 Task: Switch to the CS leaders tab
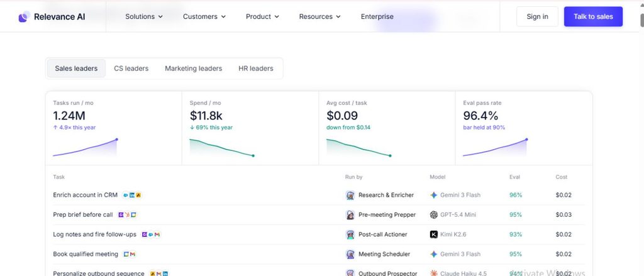131,68
